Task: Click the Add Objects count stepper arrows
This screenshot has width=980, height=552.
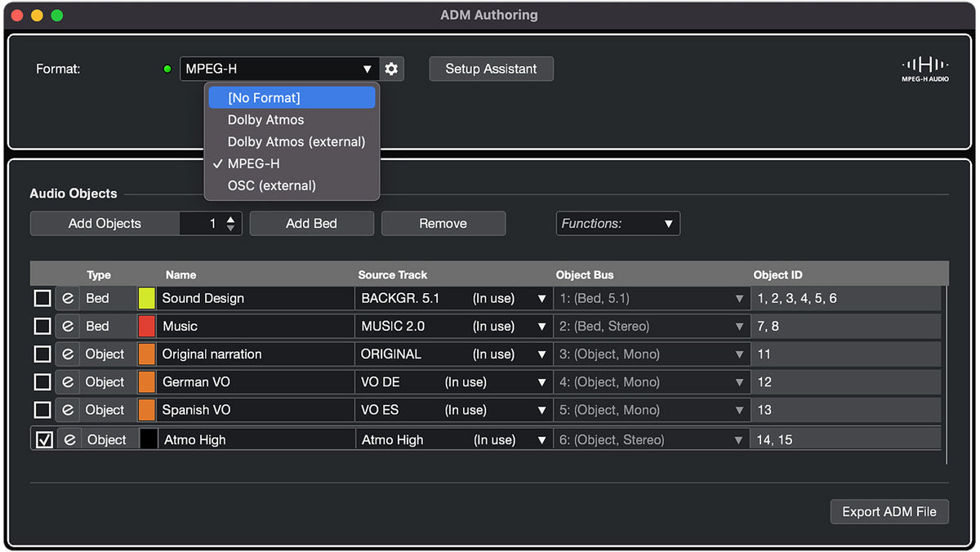Action: [x=231, y=224]
